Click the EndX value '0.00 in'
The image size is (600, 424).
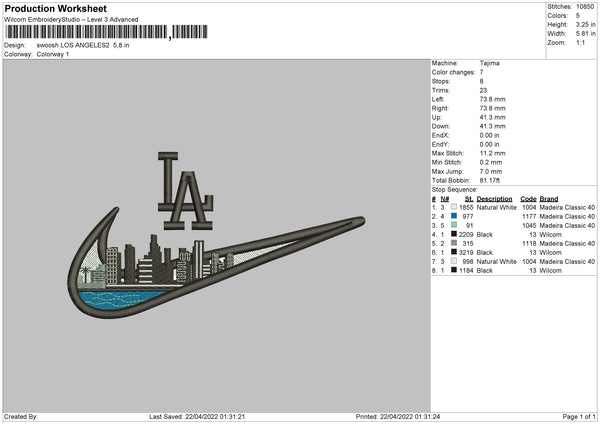coord(489,135)
